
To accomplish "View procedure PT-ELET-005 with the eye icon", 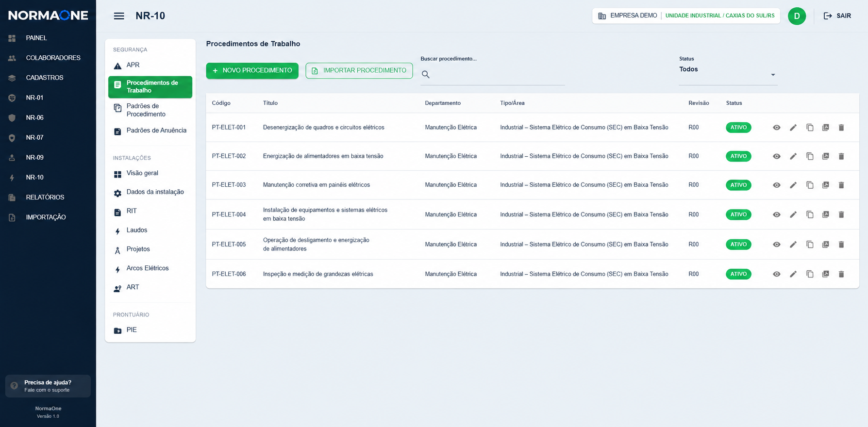I will tap(777, 245).
